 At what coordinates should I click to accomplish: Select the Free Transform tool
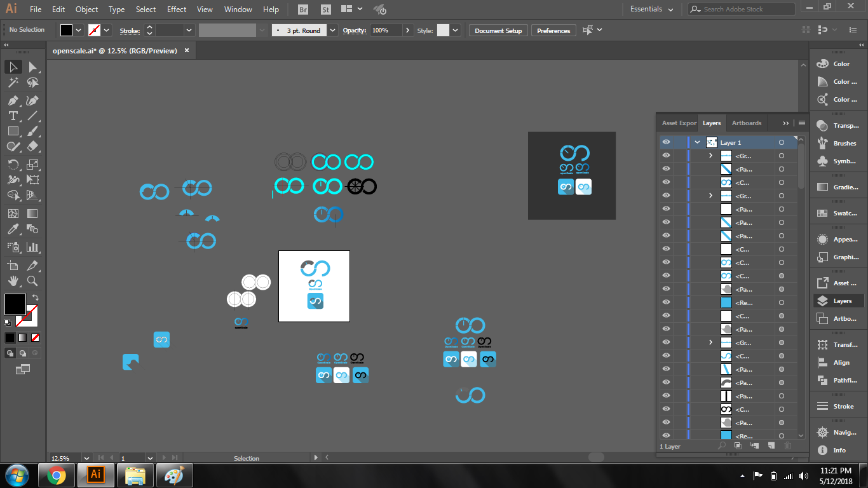32,180
